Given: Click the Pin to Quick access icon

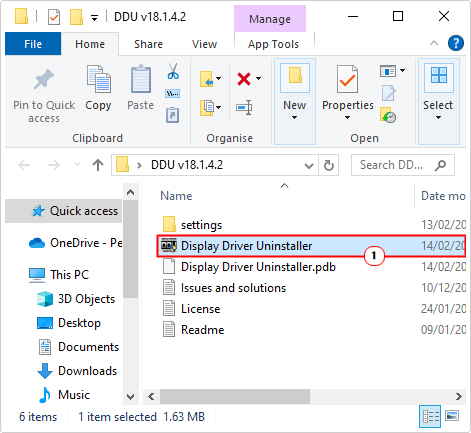Looking at the screenshot, I should pos(44,79).
